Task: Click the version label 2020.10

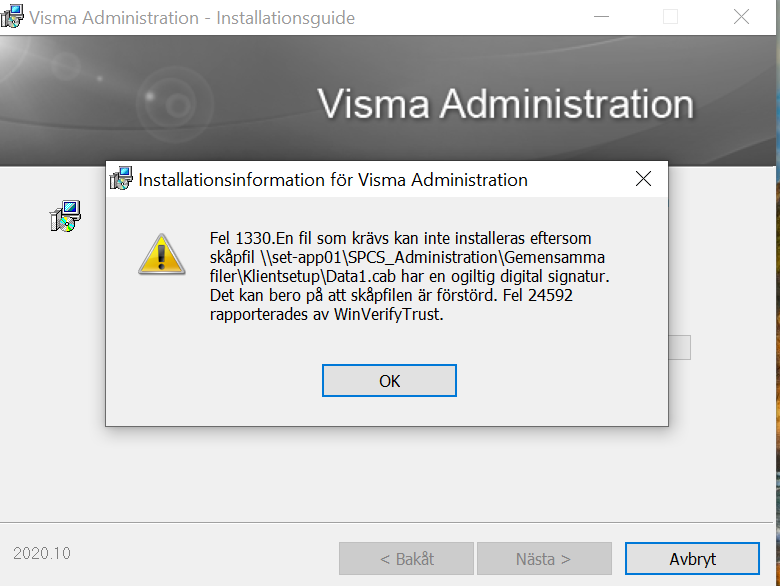Action: pyautogui.click(x=42, y=553)
